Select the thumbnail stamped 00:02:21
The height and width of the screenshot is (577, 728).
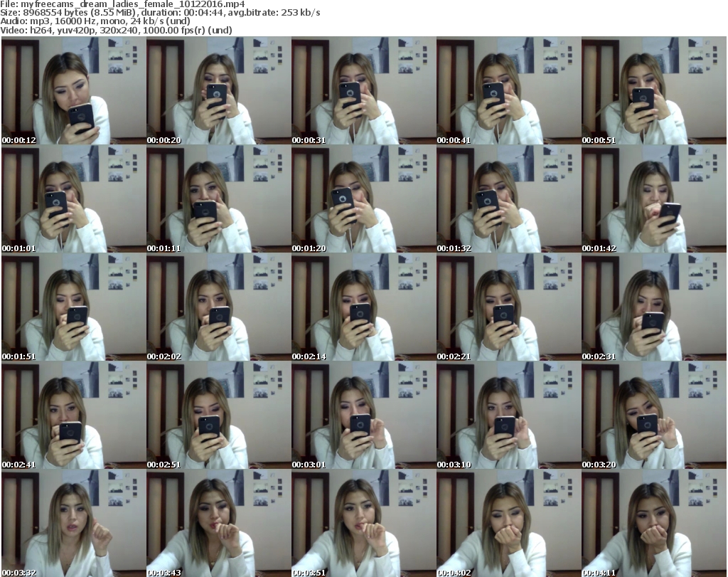pos(508,307)
